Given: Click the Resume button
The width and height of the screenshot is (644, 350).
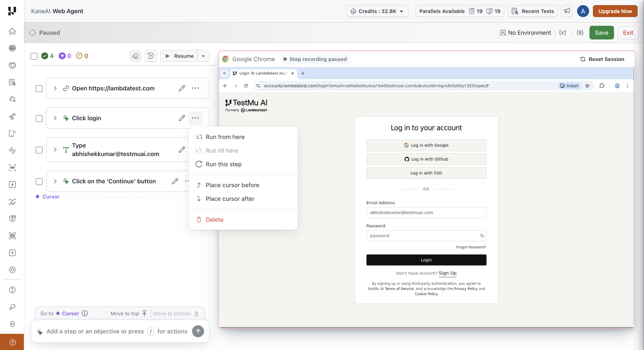Looking at the screenshot, I should pyautogui.click(x=179, y=56).
